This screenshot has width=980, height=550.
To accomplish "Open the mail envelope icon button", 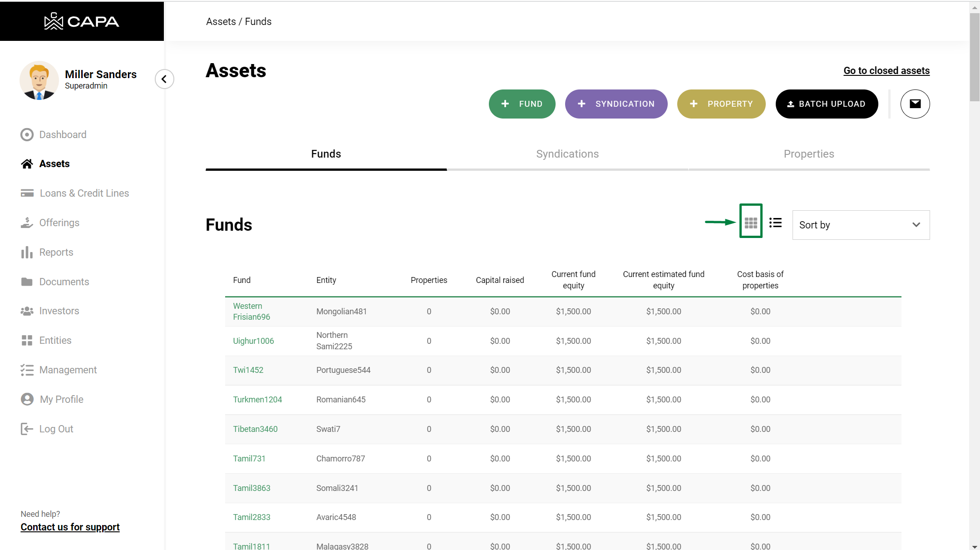I will tap(915, 104).
